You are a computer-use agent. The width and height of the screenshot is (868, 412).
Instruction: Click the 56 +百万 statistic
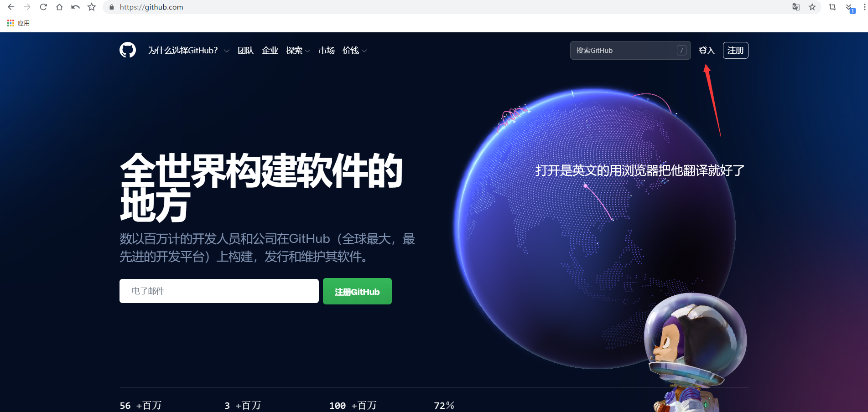click(x=140, y=406)
